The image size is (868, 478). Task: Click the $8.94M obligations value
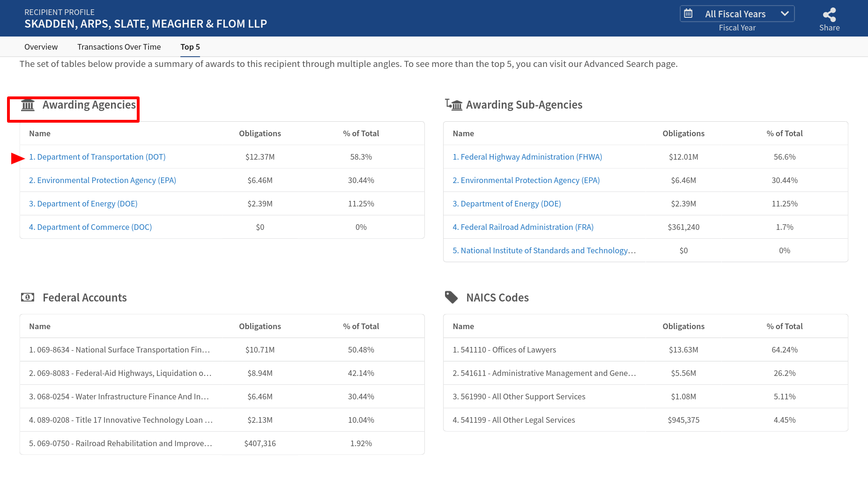(x=260, y=373)
